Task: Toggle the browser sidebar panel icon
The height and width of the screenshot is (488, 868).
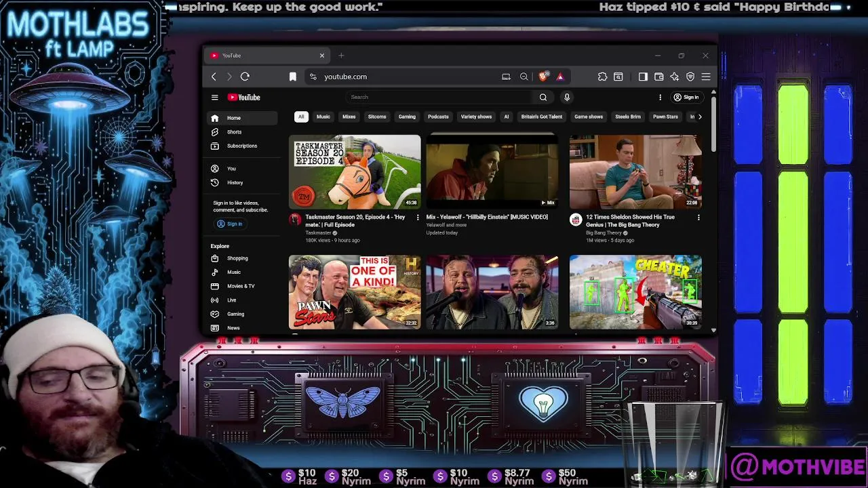Action: (643, 77)
